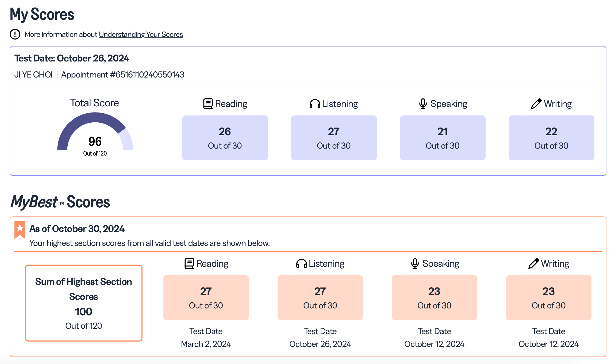Click the Speaking microphone icon in My Scores
Viewport: 615px width, 364px height.
[423, 104]
